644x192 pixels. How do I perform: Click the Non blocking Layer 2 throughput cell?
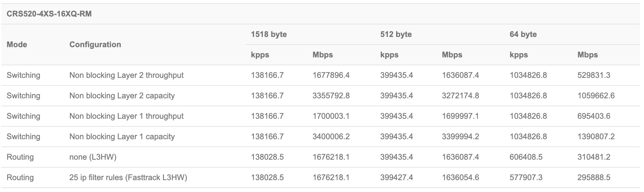pos(126,75)
